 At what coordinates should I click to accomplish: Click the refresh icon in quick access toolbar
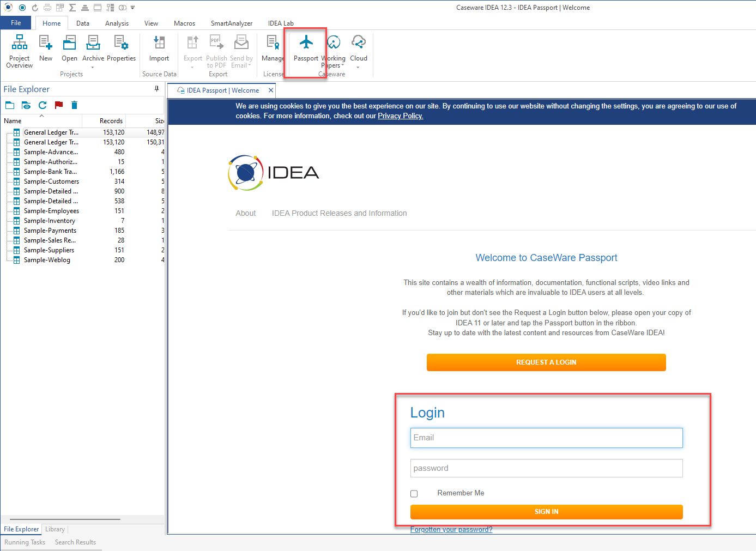pyautogui.click(x=35, y=8)
